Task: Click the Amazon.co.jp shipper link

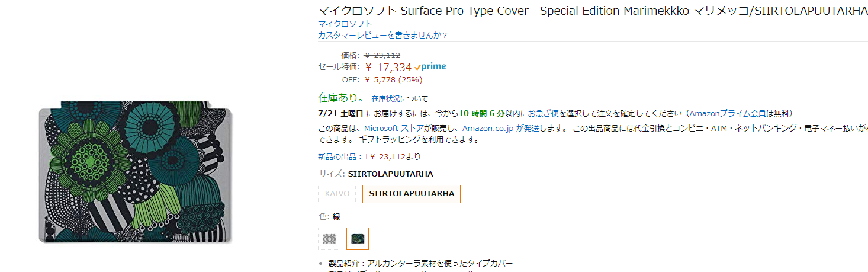Action: pyautogui.click(x=488, y=128)
